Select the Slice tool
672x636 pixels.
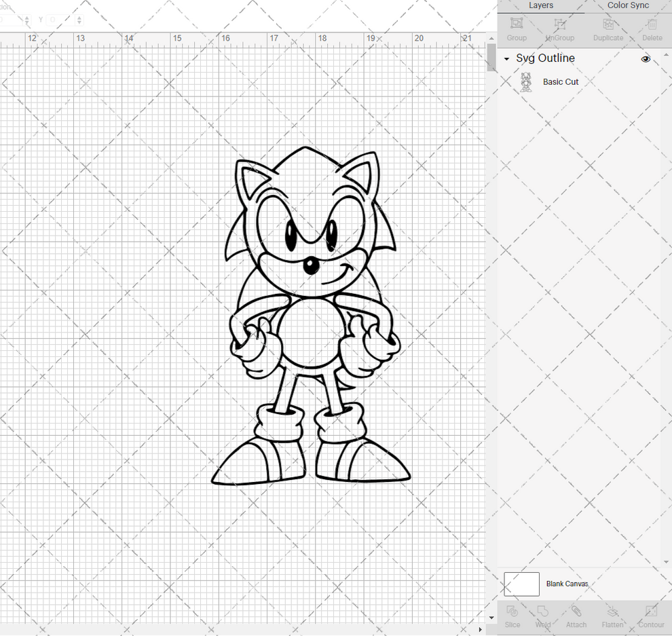pos(512,616)
